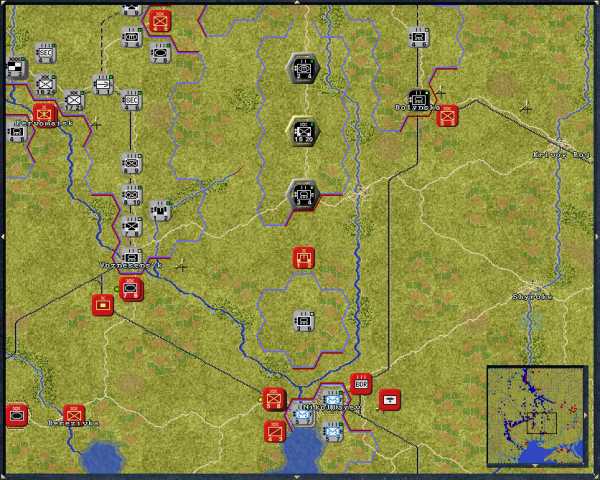
Task: Click the map scroll-left arrow on the left border
Action: (x=2, y=237)
